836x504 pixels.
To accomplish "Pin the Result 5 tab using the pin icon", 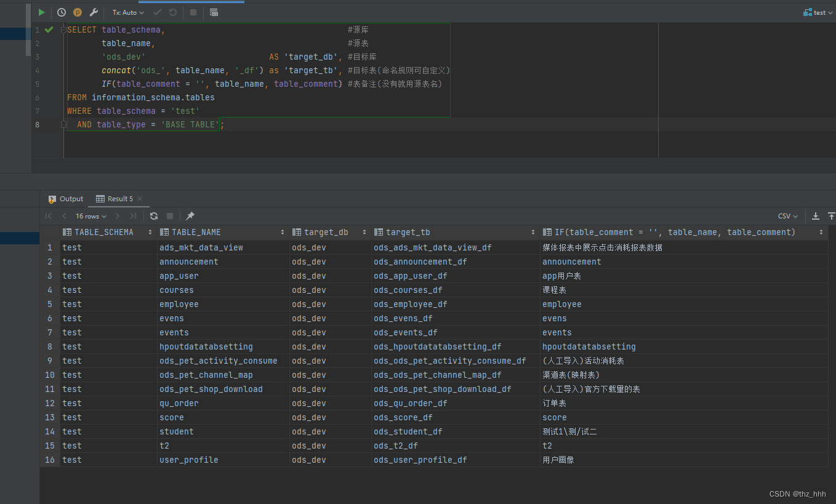I will click(x=190, y=216).
